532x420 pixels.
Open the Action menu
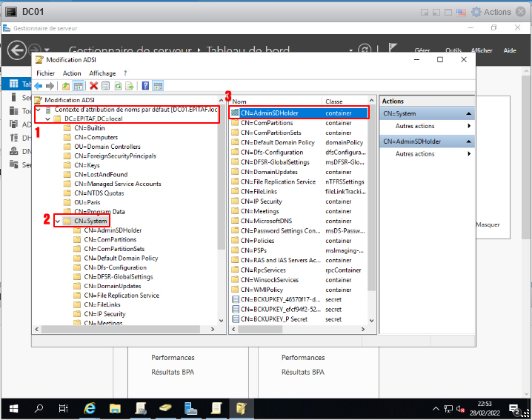(x=72, y=73)
